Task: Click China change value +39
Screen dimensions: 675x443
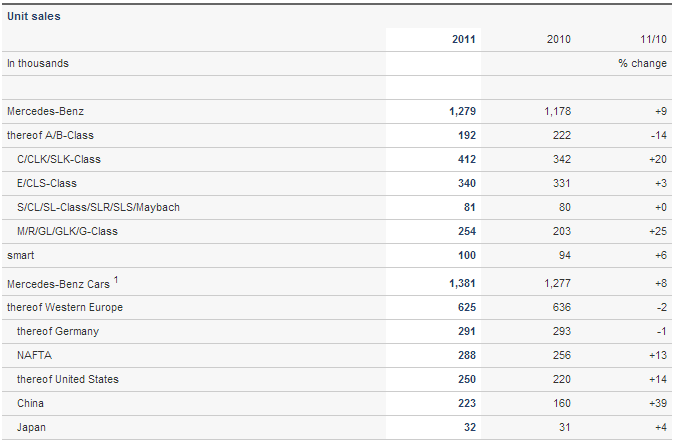Action: click(658, 403)
